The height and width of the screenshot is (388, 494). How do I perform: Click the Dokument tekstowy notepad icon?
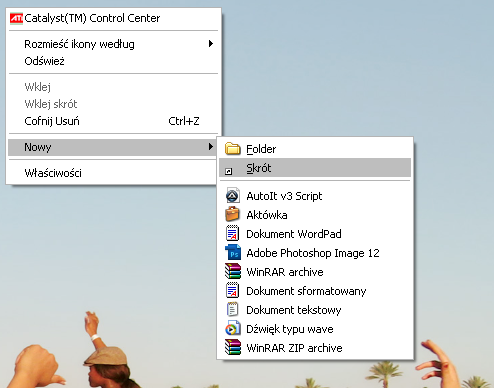point(233,309)
